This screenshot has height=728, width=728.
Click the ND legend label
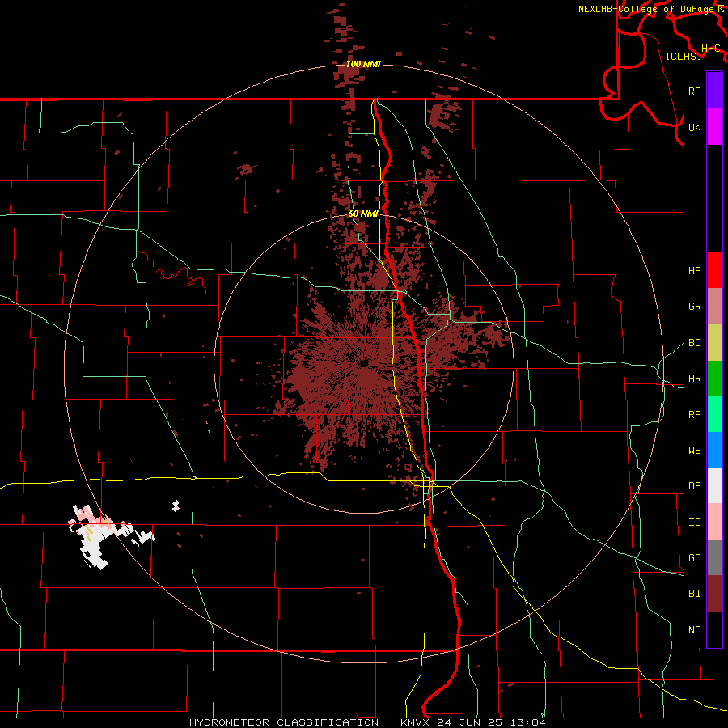[694, 630]
